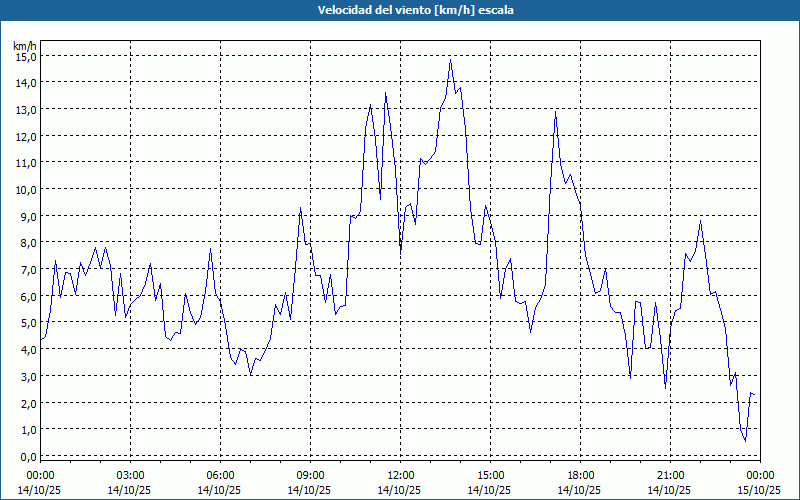Select the 09:00 time label
The height and width of the screenshot is (500, 800).
[310, 475]
